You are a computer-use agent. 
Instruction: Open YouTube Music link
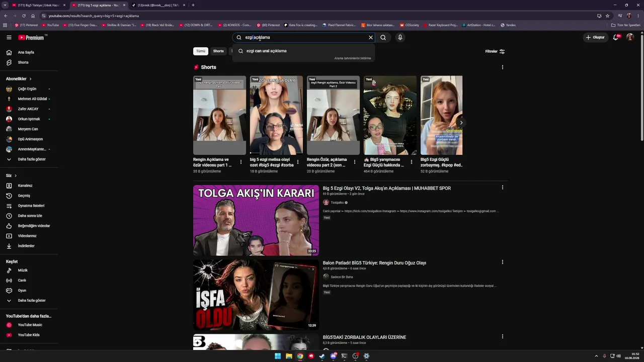tap(29, 325)
